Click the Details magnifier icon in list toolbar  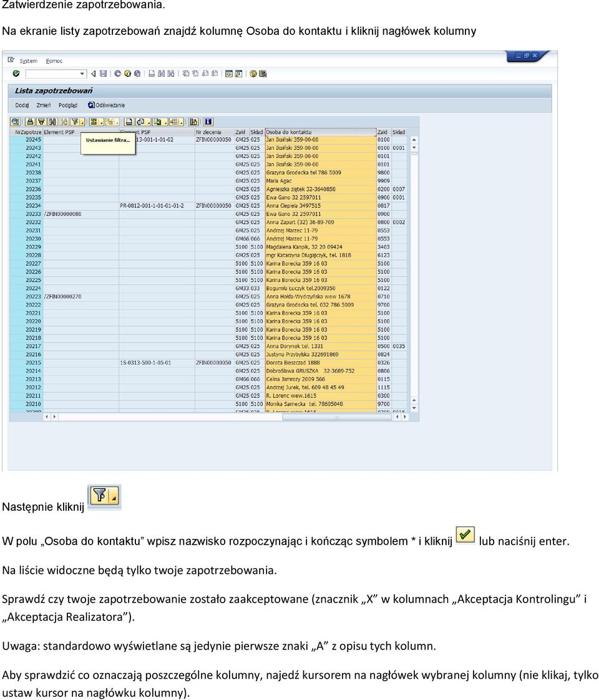click(15, 122)
